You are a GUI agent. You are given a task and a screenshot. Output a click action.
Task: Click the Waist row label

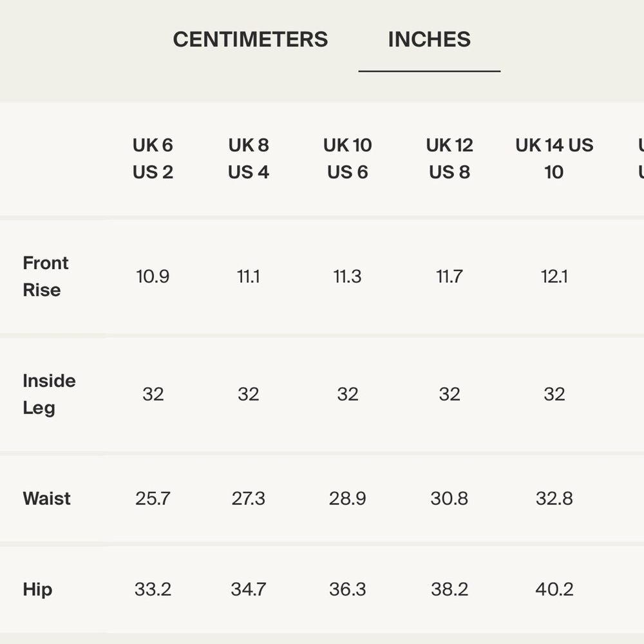[x=46, y=498]
